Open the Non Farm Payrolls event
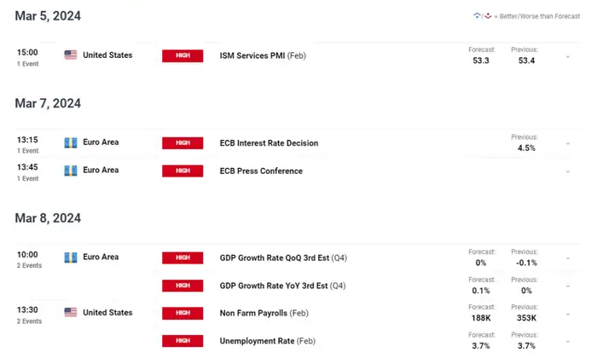Screen dimensions: 614x364 point(257,314)
